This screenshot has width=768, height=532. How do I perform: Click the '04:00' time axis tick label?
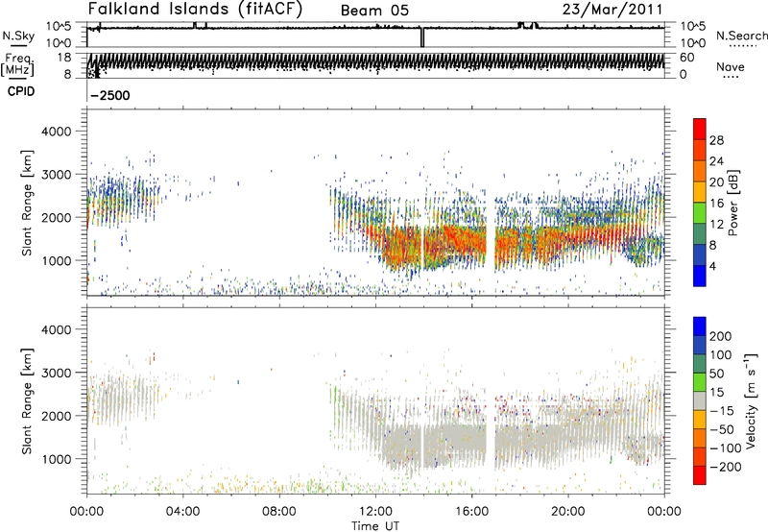pyautogui.click(x=183, y=512)
